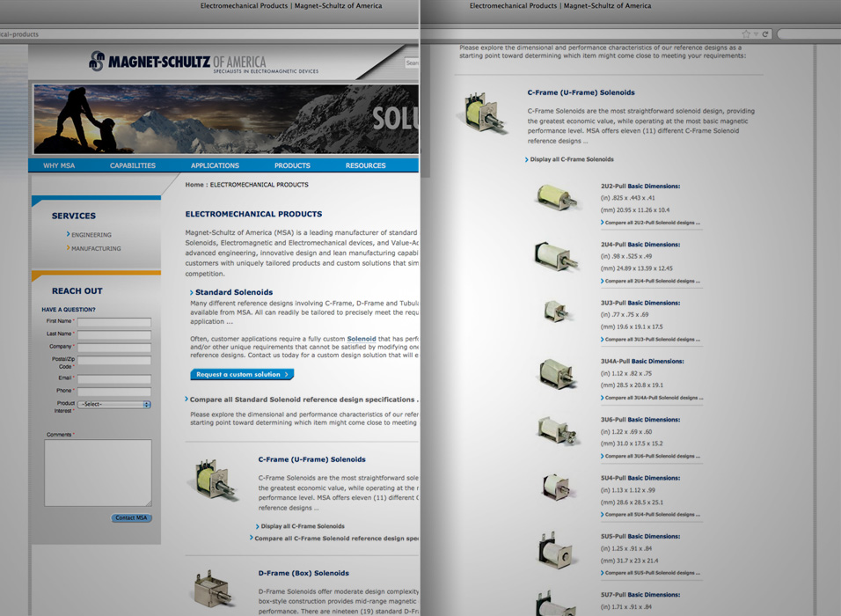Click the 3U3-Pull solenoid image

[556, 312]
